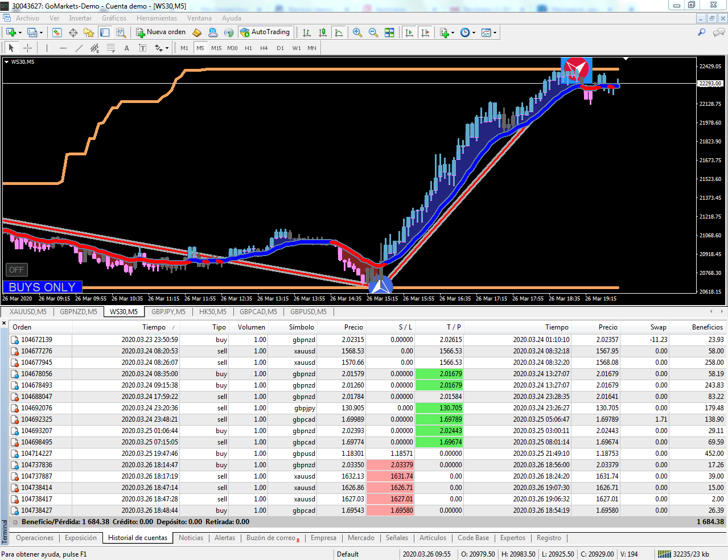The height and width of the screenshot is (560, 728).
Task: Toggle the Market Watch window icon
Action: 57,32
